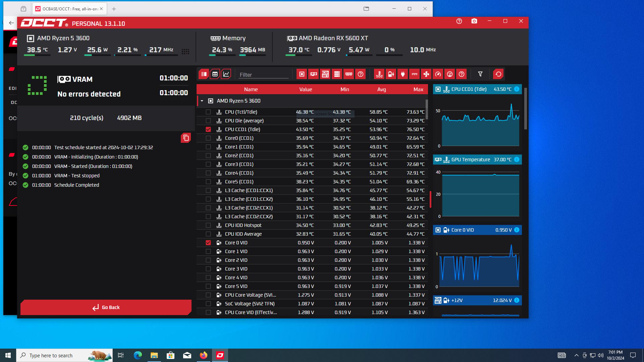644x362 pixels.
Task: Toggle the voltage sensor type filter
Action: coord(391,74)
